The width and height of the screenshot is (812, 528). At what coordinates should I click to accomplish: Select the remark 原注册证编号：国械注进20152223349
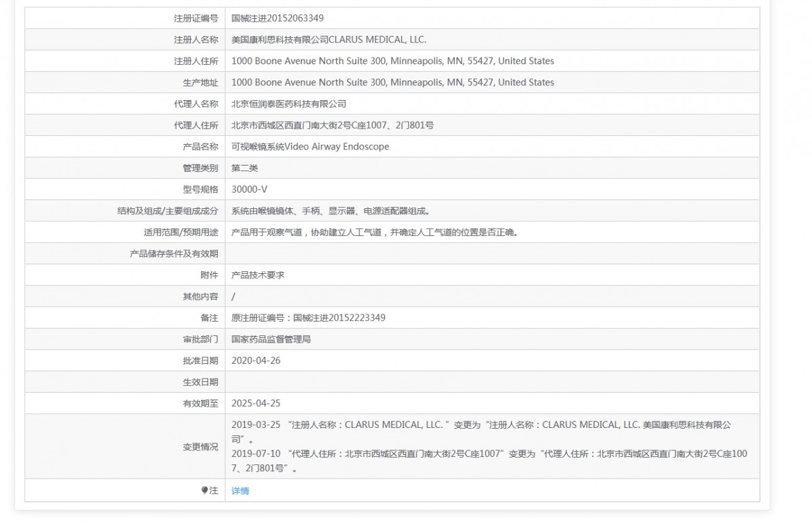pyautogui.click(x=309, y=318)
